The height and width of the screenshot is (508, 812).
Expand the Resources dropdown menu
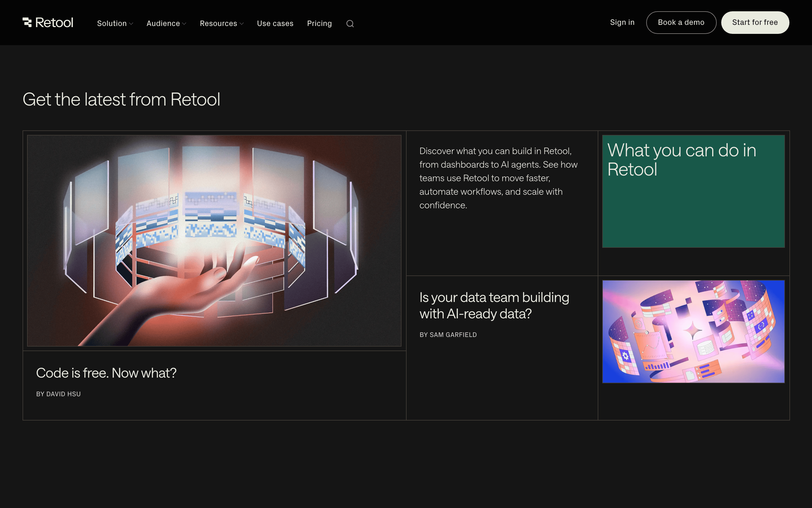[x=221, y=23]
